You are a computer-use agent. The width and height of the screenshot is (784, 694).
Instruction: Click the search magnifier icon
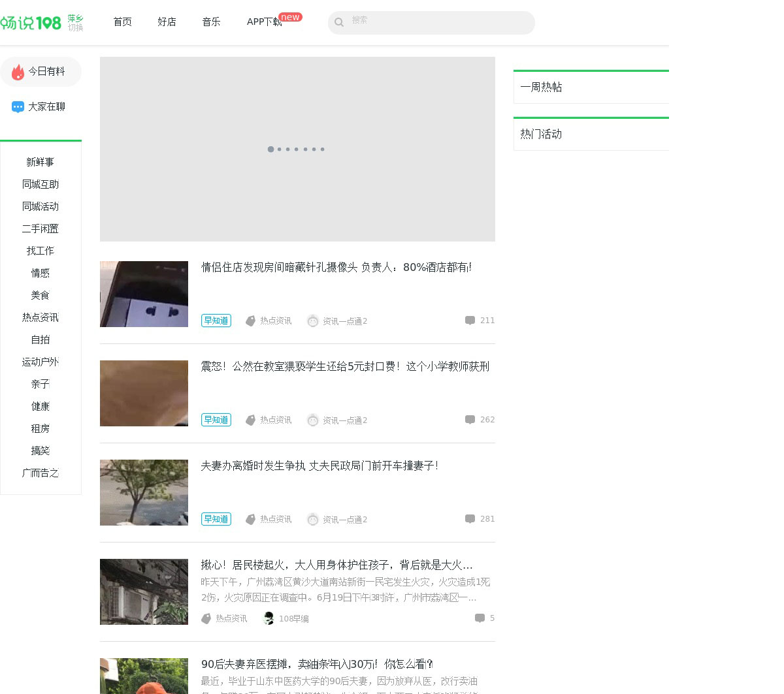(x=339, y=23)
